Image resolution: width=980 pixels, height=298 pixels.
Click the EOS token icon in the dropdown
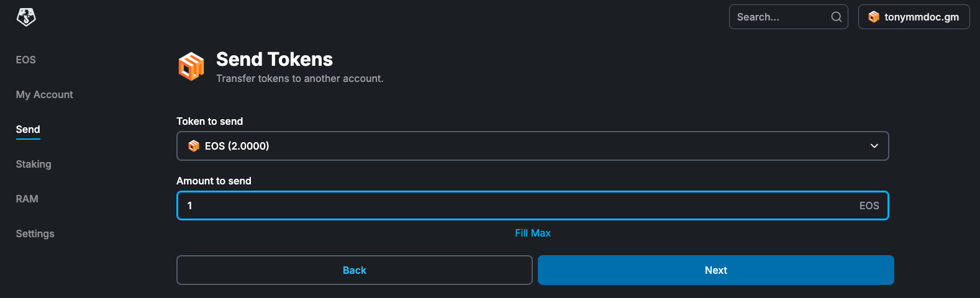[194, 146]
